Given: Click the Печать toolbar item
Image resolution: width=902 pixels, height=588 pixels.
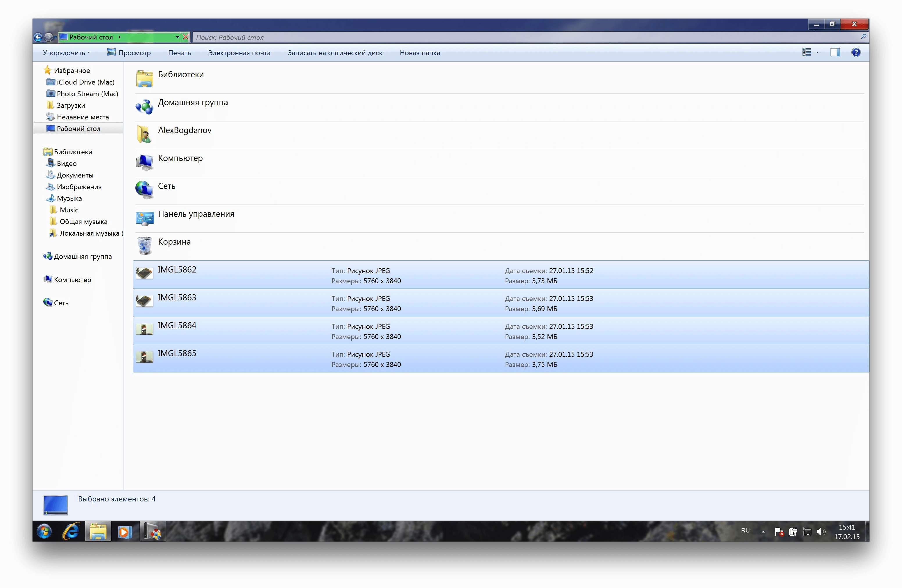Looking at the screenshot, I should tap(179, 53).
